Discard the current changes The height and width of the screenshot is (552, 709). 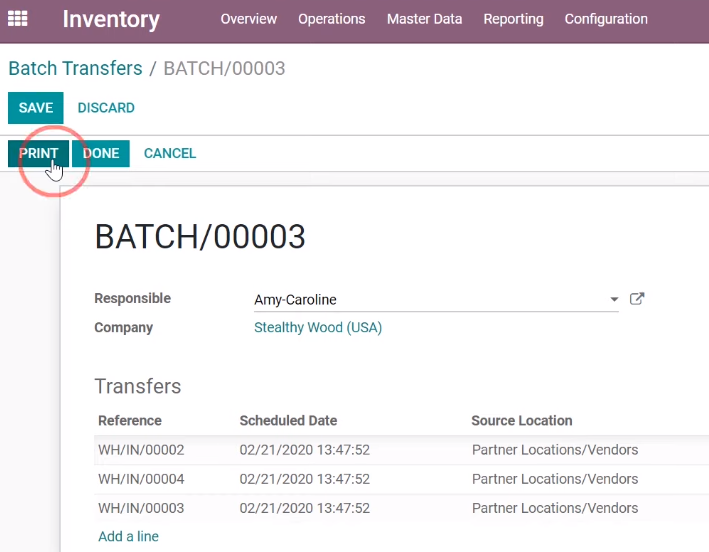click(106, 108)
